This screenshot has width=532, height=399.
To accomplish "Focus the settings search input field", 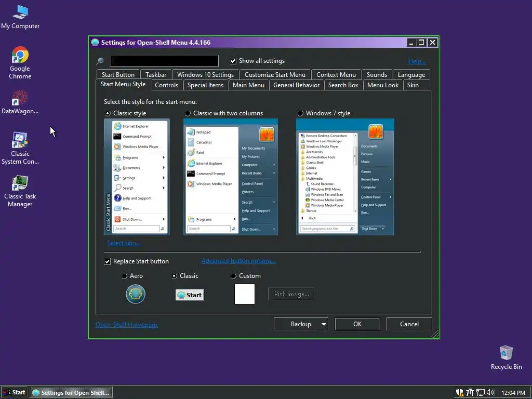I will [164, 61].
